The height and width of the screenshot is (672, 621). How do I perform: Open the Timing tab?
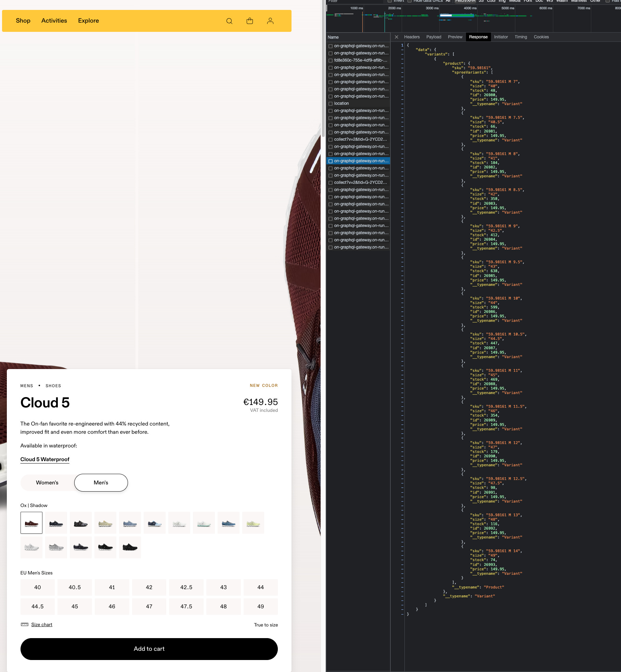click(x=521, y=37)
